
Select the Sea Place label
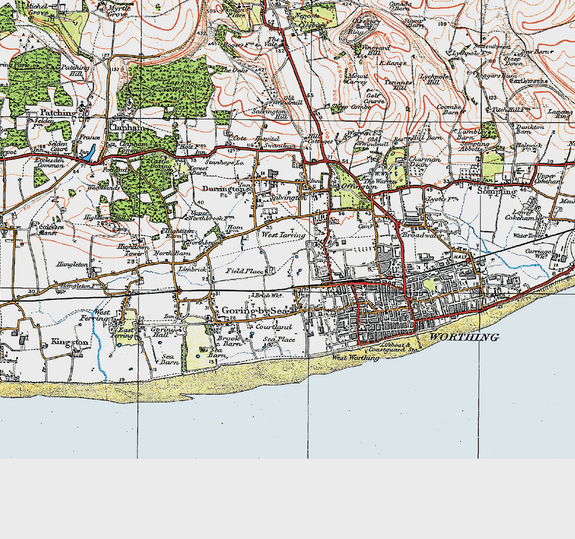click(x=279, y=340)
